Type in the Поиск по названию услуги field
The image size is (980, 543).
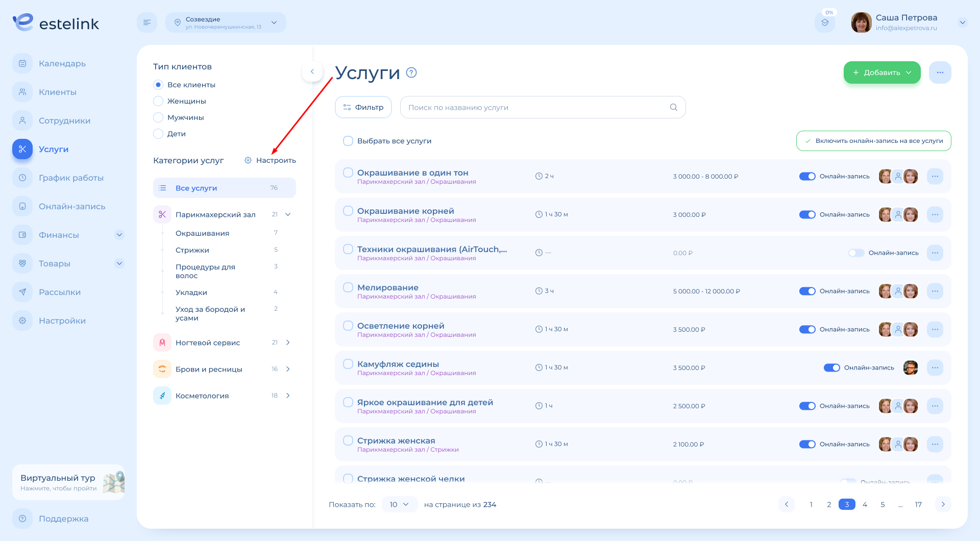click(x=536, y=107)
